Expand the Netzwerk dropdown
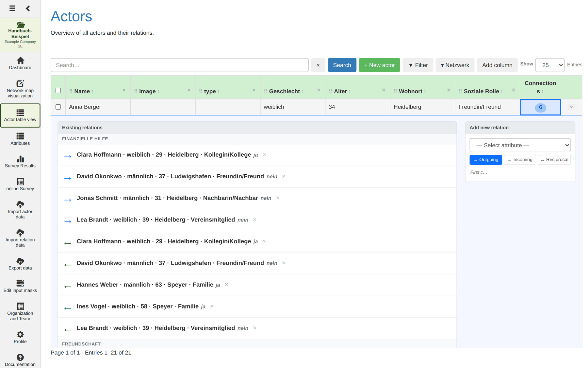 point(455,65)
